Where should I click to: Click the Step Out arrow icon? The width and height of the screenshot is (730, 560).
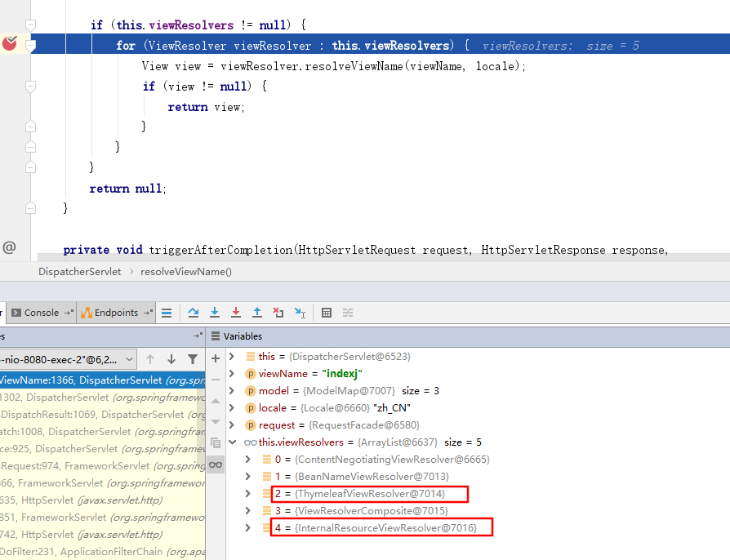pos(257,313)
